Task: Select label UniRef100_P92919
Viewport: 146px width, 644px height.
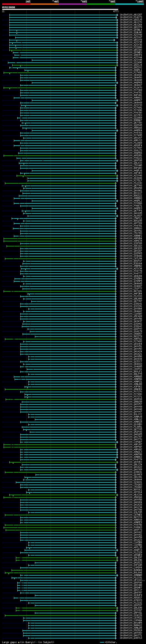Action: 131,630
